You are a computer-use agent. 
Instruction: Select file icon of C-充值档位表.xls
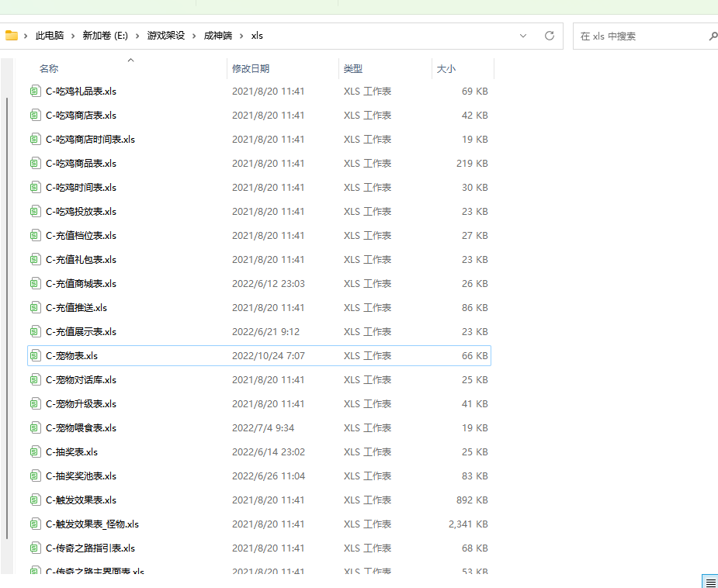click(x=35, y=235)
